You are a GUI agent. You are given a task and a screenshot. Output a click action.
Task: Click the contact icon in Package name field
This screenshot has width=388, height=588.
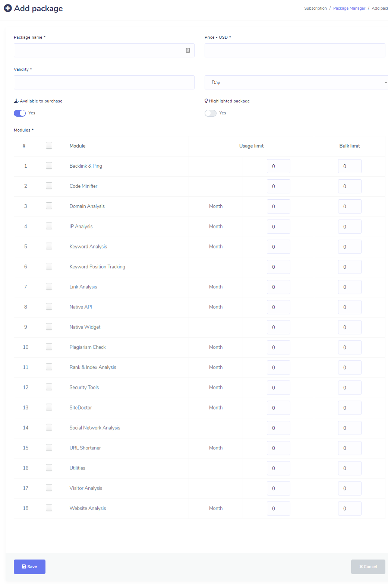(188, 50)
